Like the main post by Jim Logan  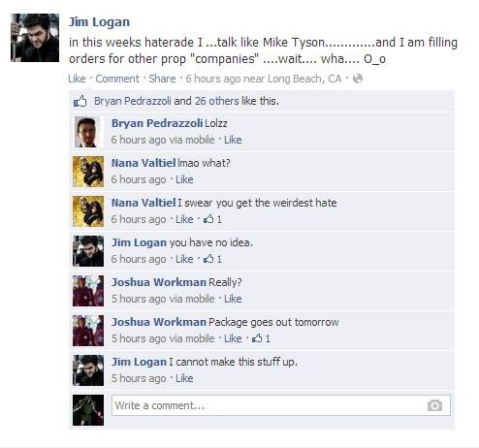(77, 79)
